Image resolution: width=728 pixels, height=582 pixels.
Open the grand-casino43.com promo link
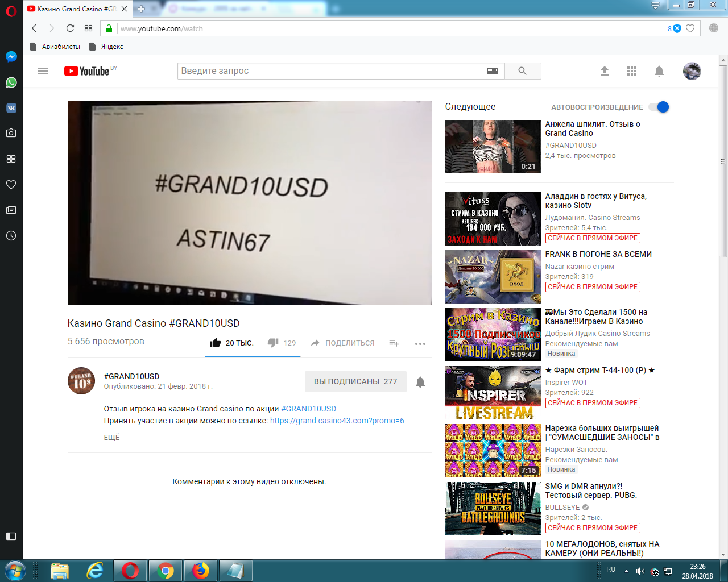(337, 421)
